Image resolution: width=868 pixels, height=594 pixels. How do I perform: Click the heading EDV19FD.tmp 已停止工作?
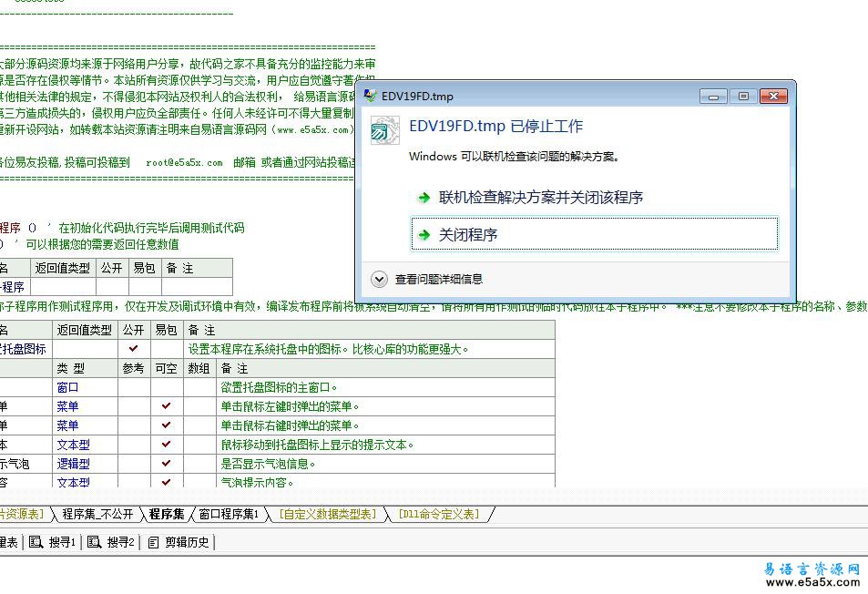[x=495, y=127]
